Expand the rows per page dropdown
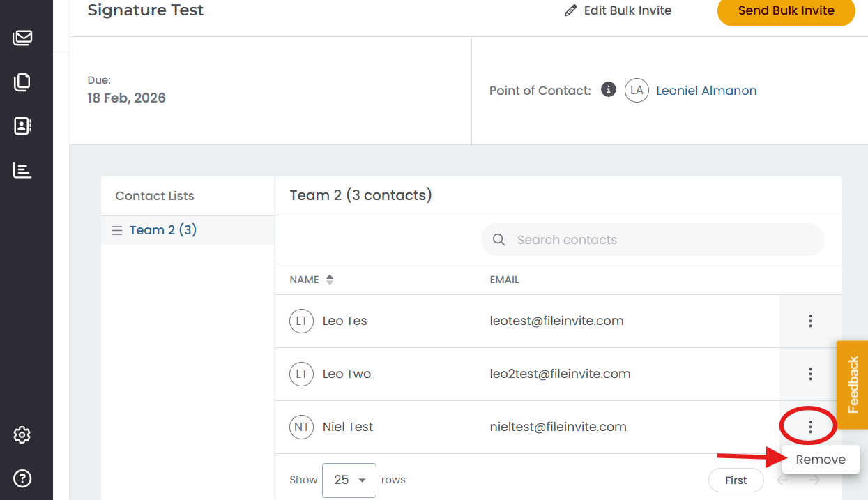 click(x=349, y=480)
